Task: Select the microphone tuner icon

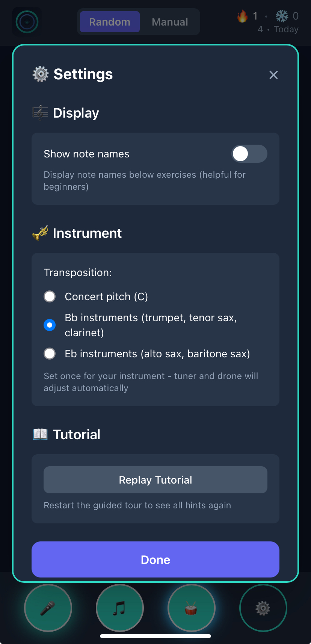Action: click(48, 608)
